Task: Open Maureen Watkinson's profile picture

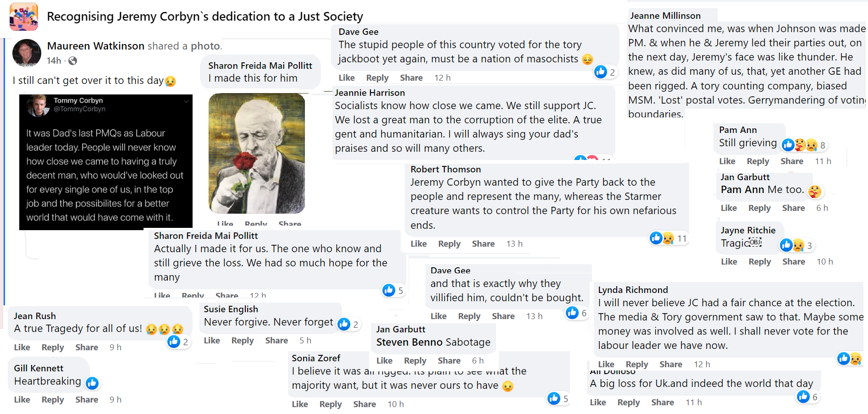Action: click(27, 53)
